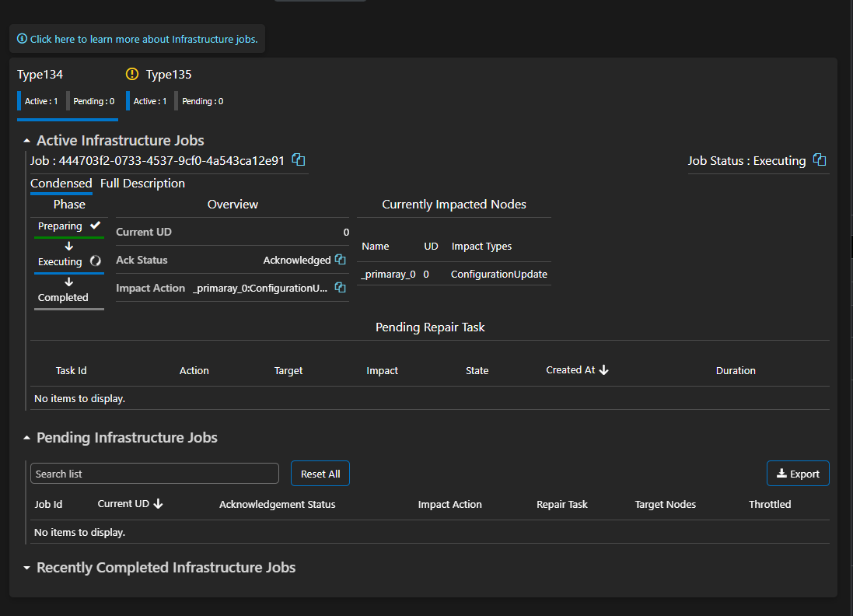Switch to the Full Description tab

pos(142,183)
